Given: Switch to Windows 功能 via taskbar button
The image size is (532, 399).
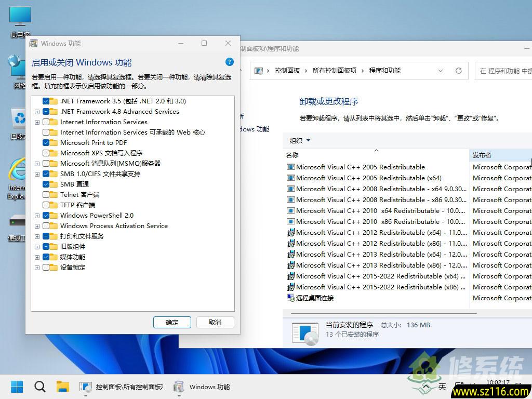Looking at the screenshot, I should [201, 387].
